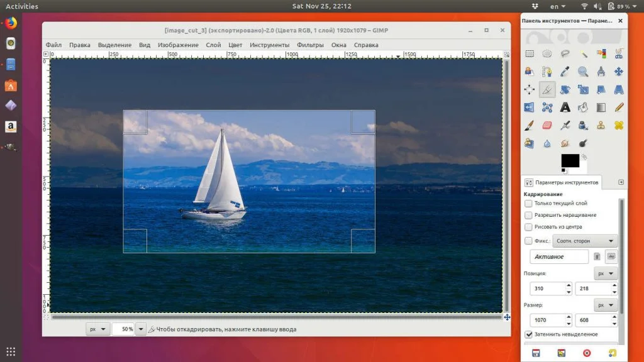This screenshot has height=362, width=644.
Task: Select the Color Picker eyedropper tool
Action: [565, 72]
